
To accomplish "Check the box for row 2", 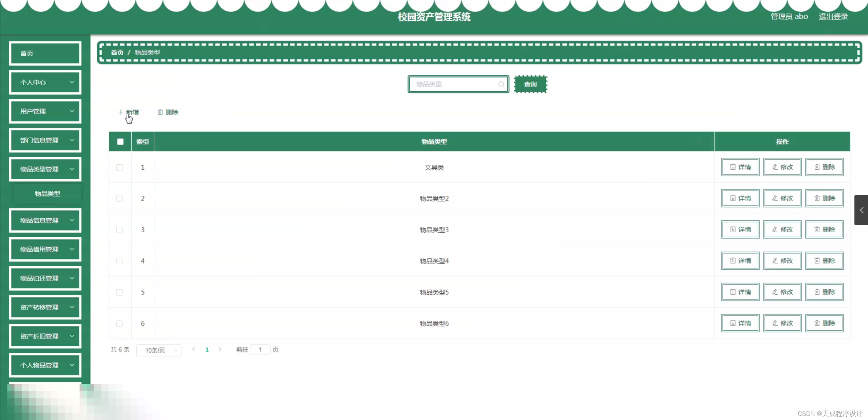I will point(119,199).
